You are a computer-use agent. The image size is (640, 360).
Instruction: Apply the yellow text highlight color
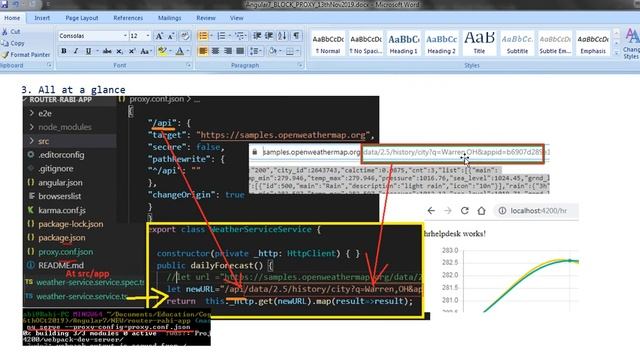(x=162, y=51)
